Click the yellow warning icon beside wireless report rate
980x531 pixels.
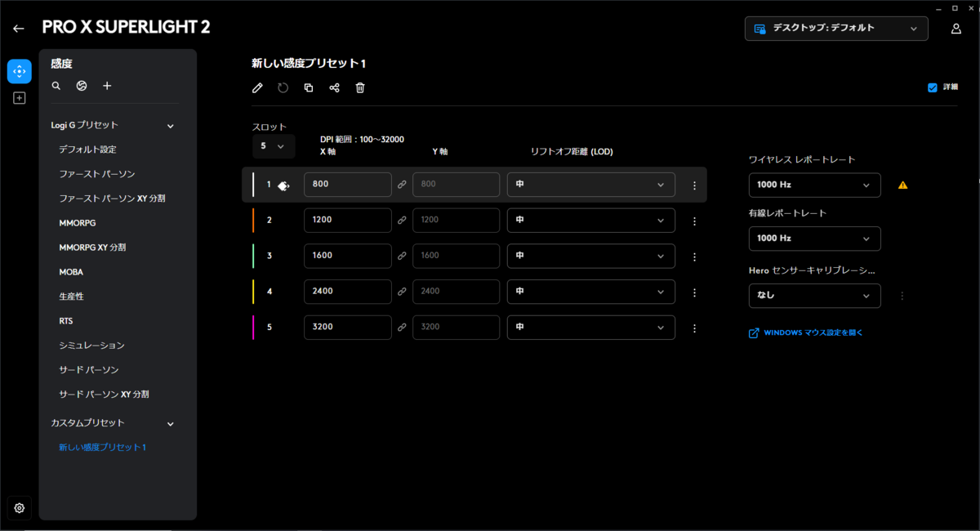[x=902, y=185]
